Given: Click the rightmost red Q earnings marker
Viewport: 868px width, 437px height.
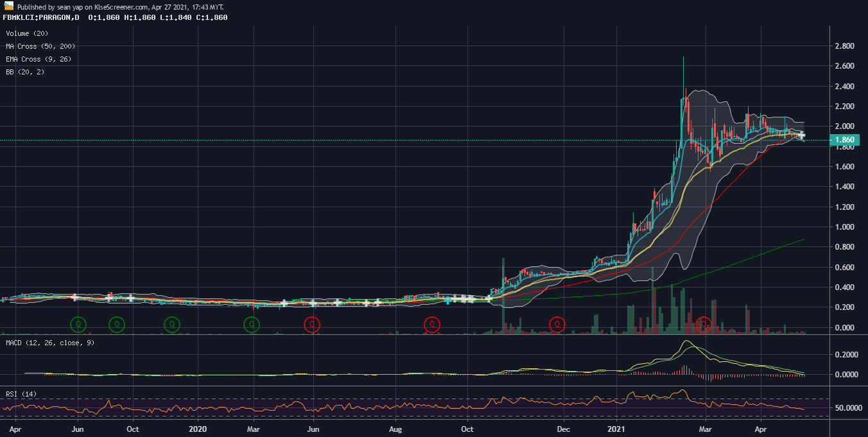Looking at the screenshot, I should 704,324.
